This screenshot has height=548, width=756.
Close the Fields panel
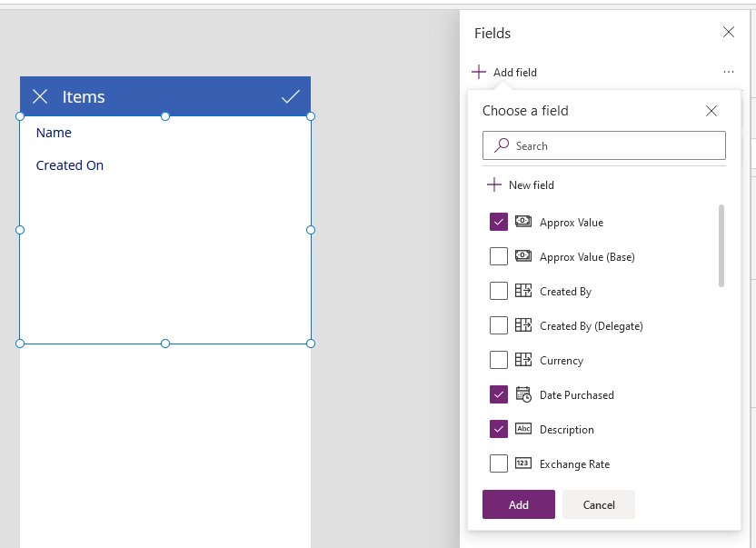tap(729, 33)
